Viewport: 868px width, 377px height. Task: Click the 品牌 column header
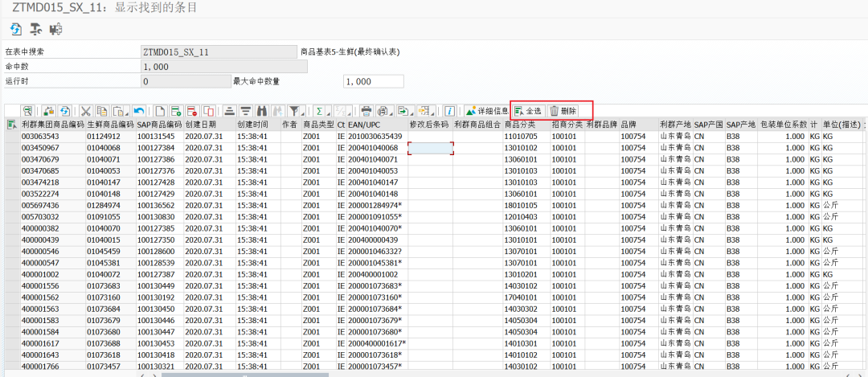click(638, 125)
